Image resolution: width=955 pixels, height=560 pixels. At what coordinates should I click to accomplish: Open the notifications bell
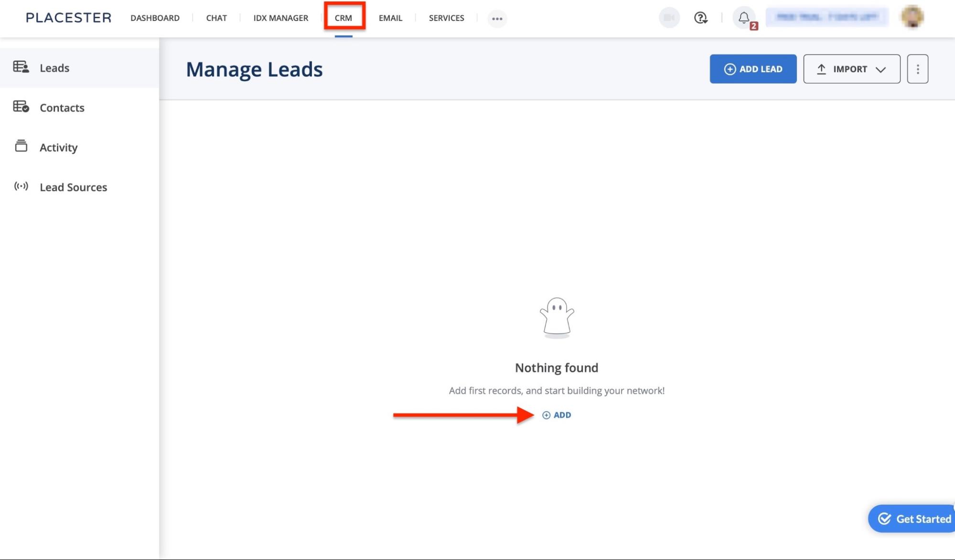click(743, 18)
